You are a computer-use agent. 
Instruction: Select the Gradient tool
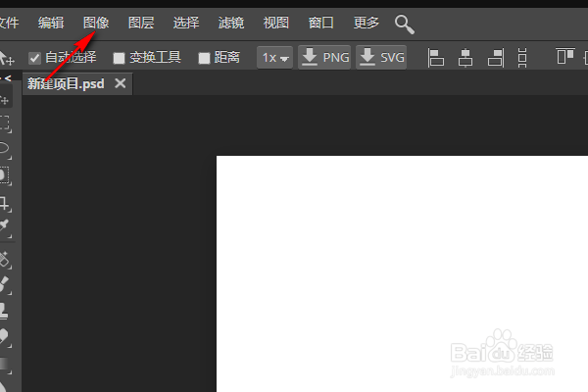click(x=5, y=365)
